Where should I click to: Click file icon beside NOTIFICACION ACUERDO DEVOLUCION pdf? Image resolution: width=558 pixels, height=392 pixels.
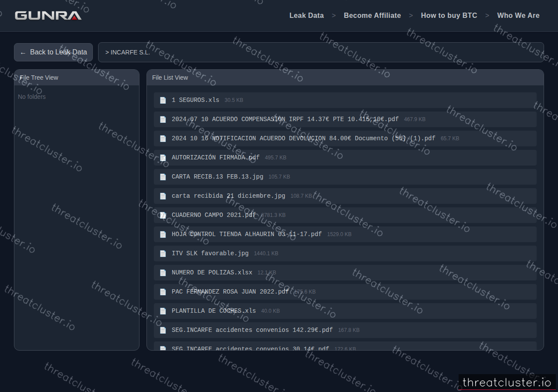pyautogui.click(x=163, y=139)
